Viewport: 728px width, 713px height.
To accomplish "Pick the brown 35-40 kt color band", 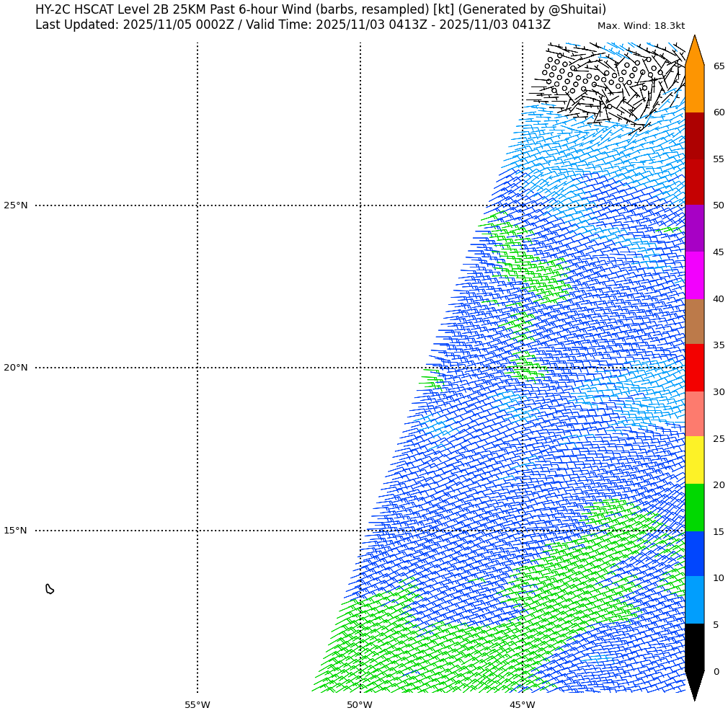I will [694, 322].
